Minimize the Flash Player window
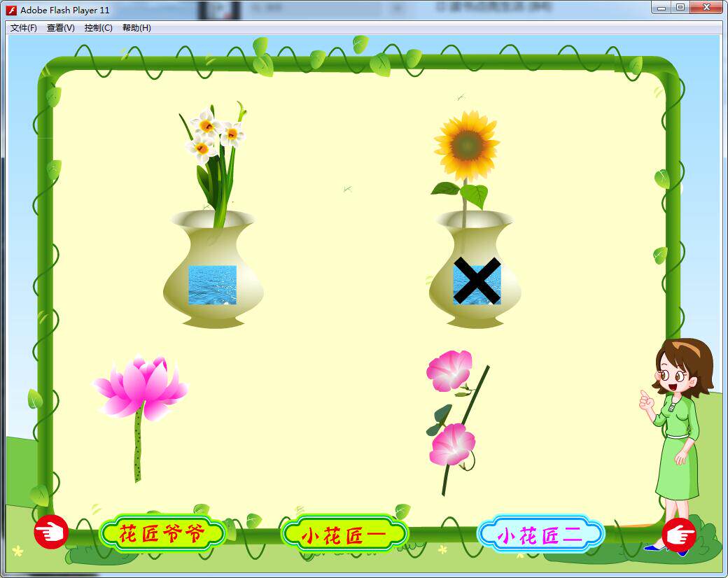Viewport: 728px width, 578px height. tap(661, 8)
